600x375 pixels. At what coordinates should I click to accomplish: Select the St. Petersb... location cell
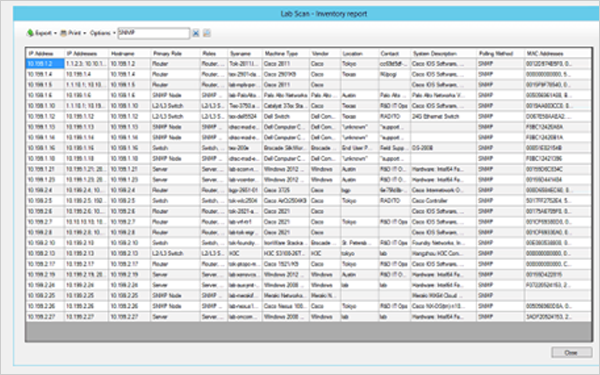pos(359,243)
